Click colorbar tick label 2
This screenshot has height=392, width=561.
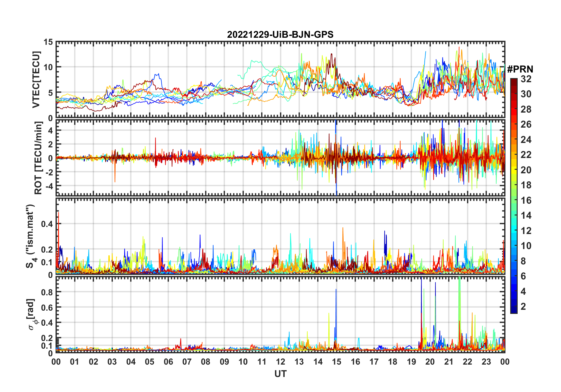pos(523,307)
